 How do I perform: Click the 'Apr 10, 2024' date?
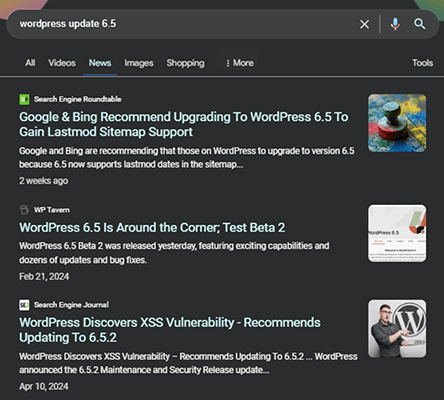44,387
